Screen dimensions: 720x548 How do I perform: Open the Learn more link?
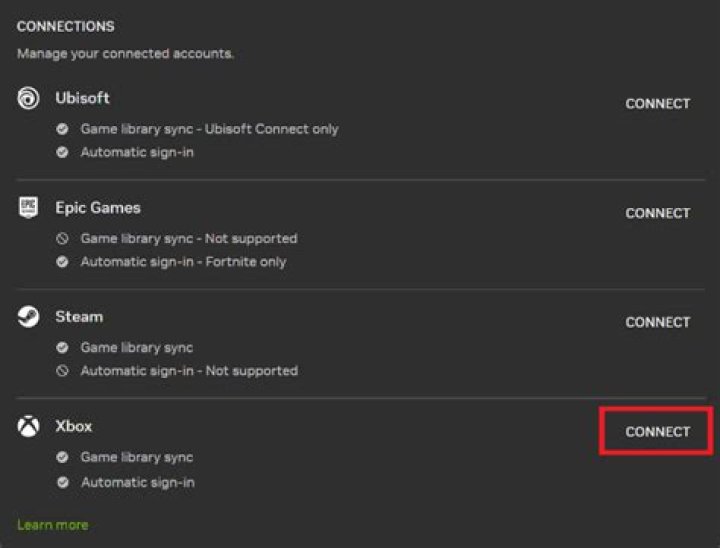click(53, 525)
